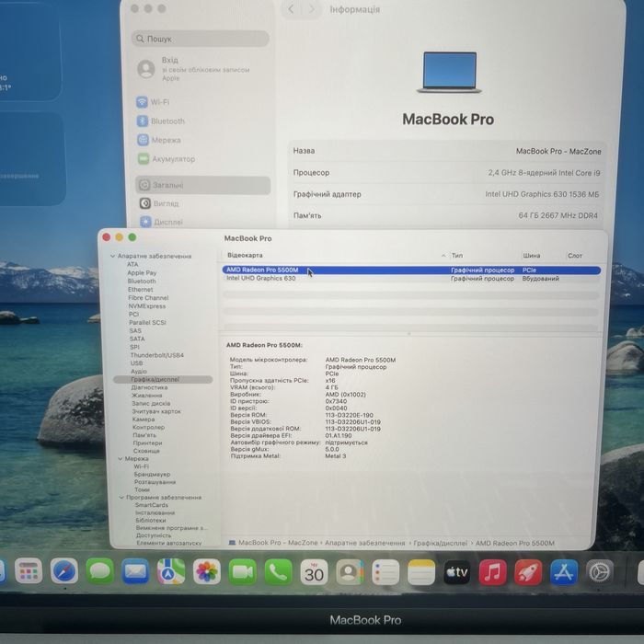Select Bluetooth in Settings sidebar
Viewport: 644px width, 644px height.
point(161,121)
